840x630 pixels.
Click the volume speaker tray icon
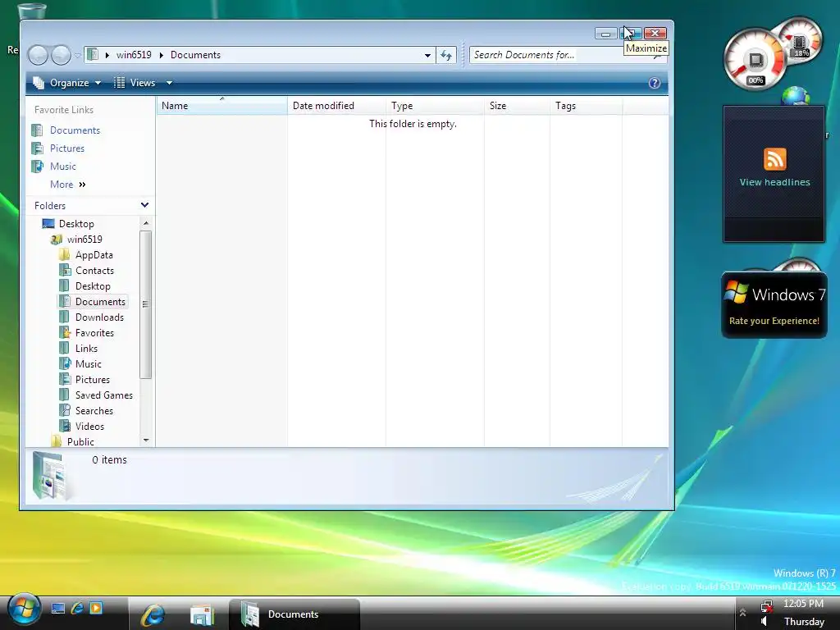pos(765,622)
